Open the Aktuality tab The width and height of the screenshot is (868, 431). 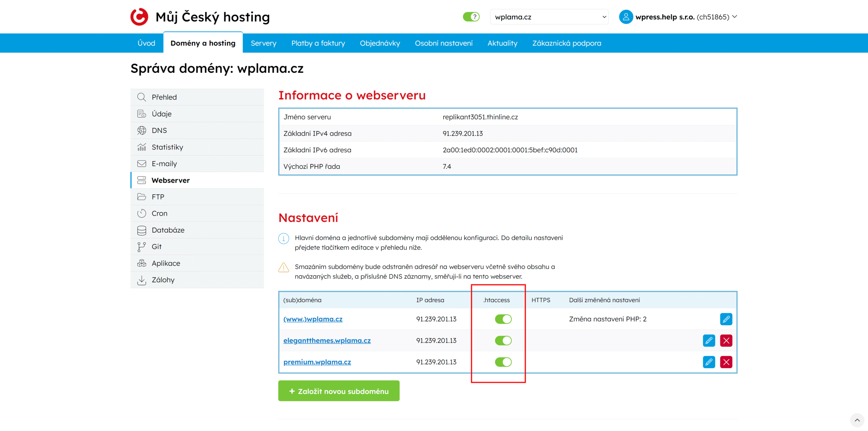coord(502,43)
